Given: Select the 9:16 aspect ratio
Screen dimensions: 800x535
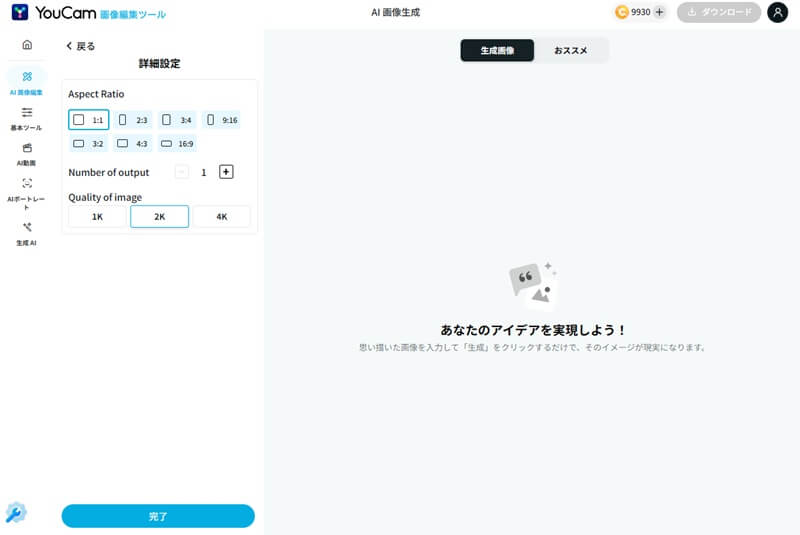Looking at the screenshot, I should point(221,120).
